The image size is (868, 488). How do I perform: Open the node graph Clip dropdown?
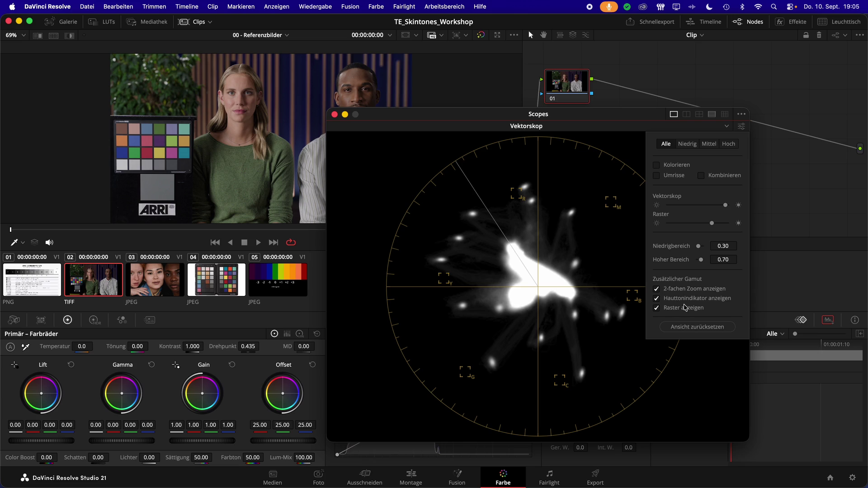695,35
